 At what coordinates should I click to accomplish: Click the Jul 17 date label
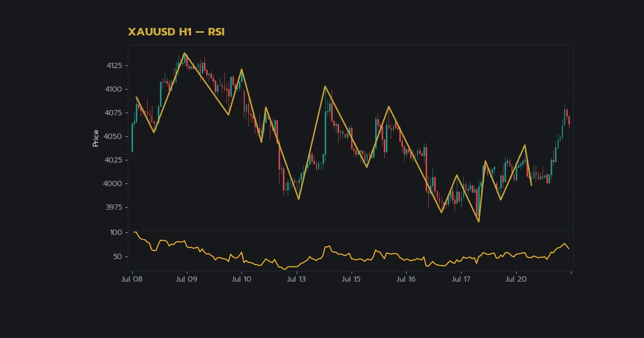click(x=461, y=280)
